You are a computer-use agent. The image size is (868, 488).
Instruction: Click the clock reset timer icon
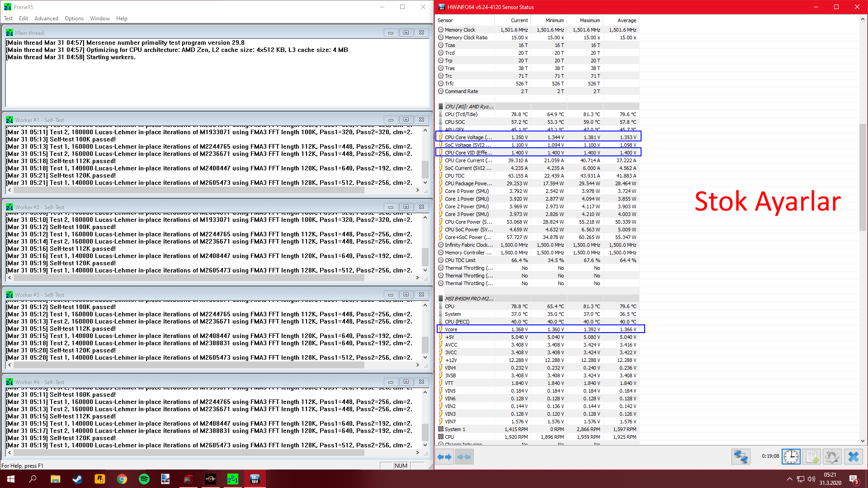click(791, 457)
